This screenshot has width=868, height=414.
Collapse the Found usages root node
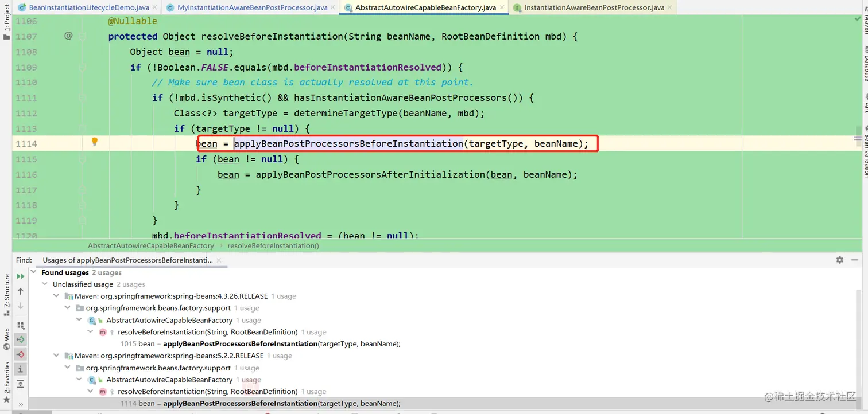point(34,272)
